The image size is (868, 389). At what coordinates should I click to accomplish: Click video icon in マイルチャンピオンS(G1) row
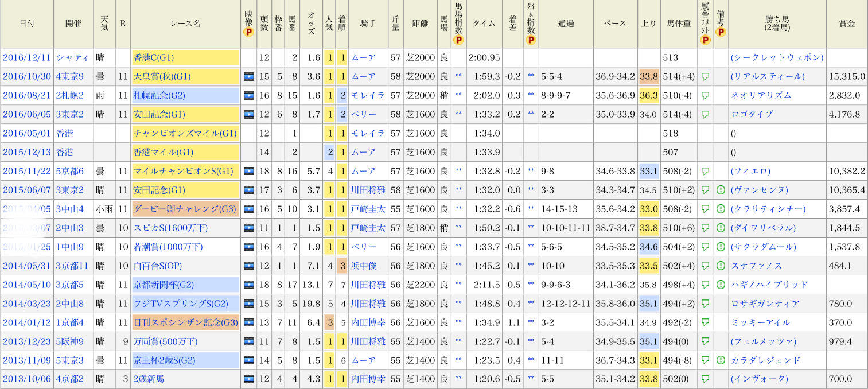click(248, 171)
